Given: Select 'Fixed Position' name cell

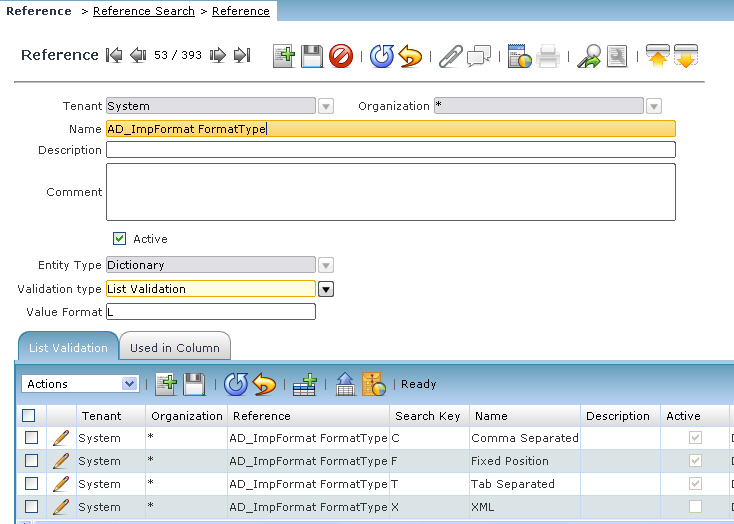Looking at the screenshot, I should tap(525, 461).
